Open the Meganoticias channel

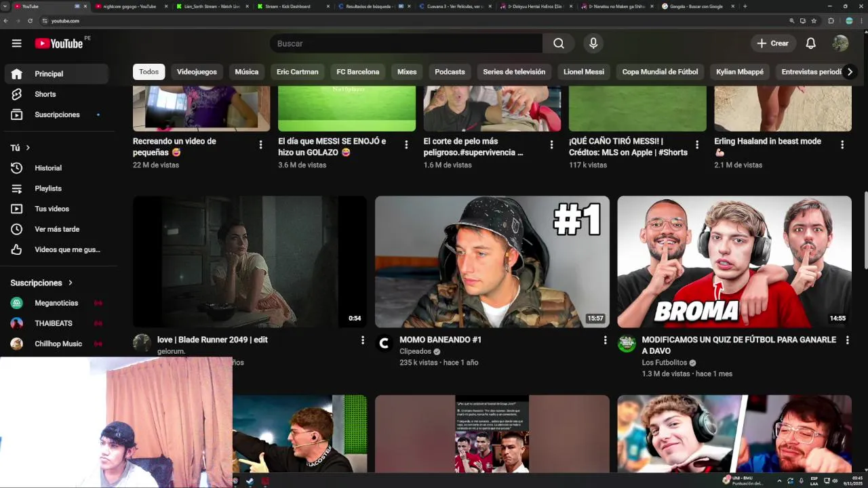56,303
